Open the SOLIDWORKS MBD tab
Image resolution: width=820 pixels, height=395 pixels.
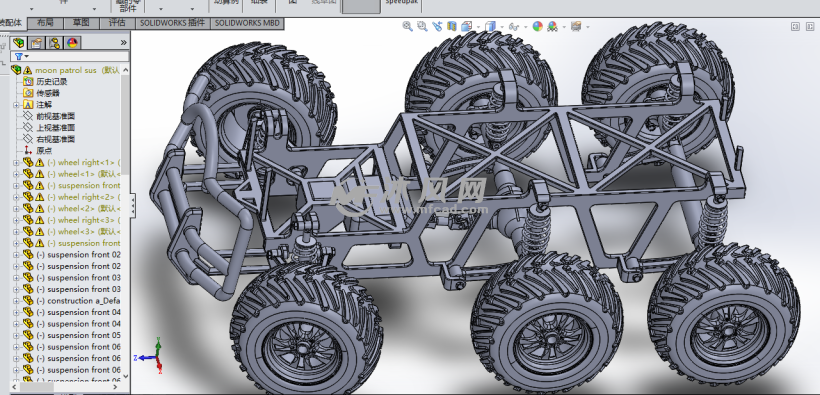pos(247,23)
